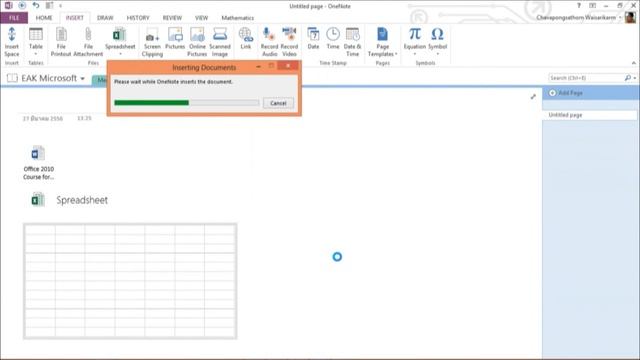The image size is (640, 360).
Task: Insert Date & Time stamp
Action: coord(352,42)
